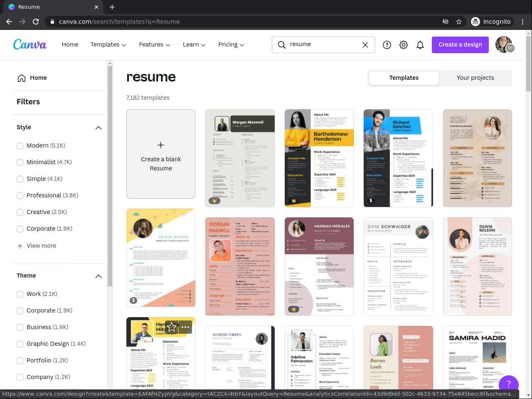Open the Learn dropdown menu

(194, 44)
